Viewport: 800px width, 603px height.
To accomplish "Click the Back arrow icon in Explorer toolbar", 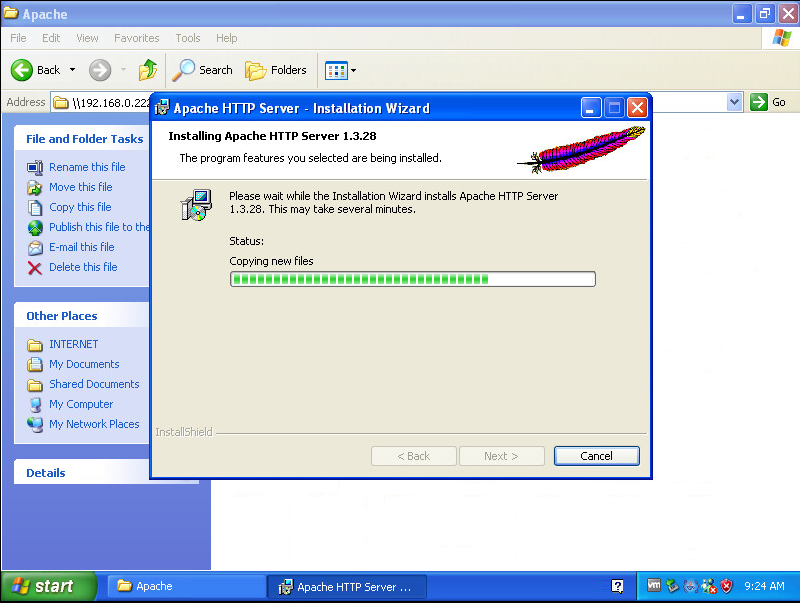I will [22, 70].
